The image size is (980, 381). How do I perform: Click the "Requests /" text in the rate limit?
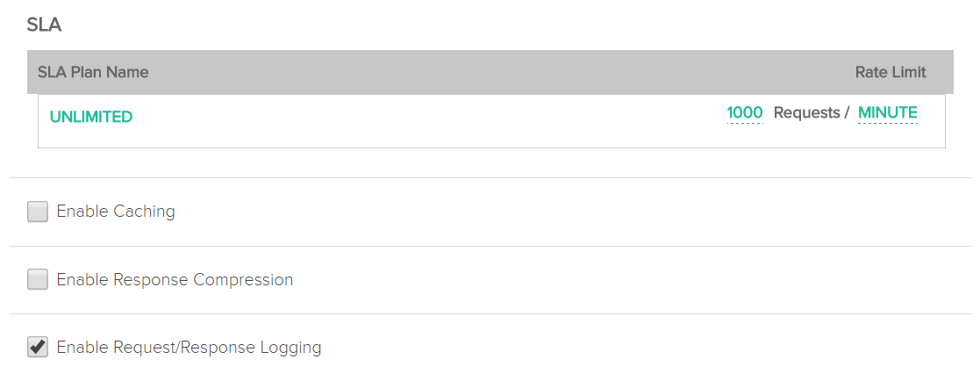coord(811,113)
